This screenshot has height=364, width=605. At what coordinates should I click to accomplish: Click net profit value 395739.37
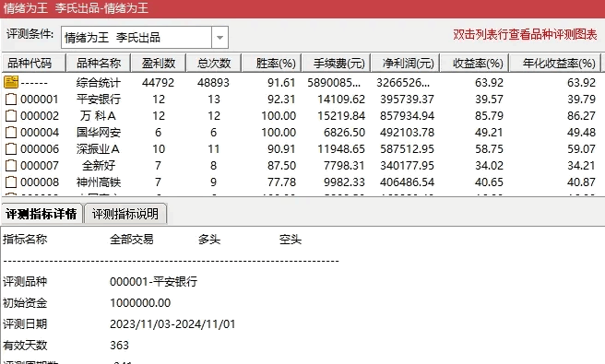407,100
